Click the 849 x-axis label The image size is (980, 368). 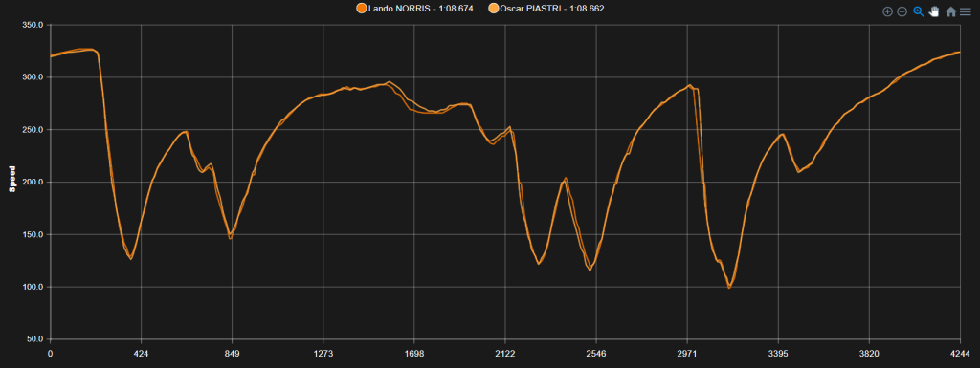coord(232,354)
